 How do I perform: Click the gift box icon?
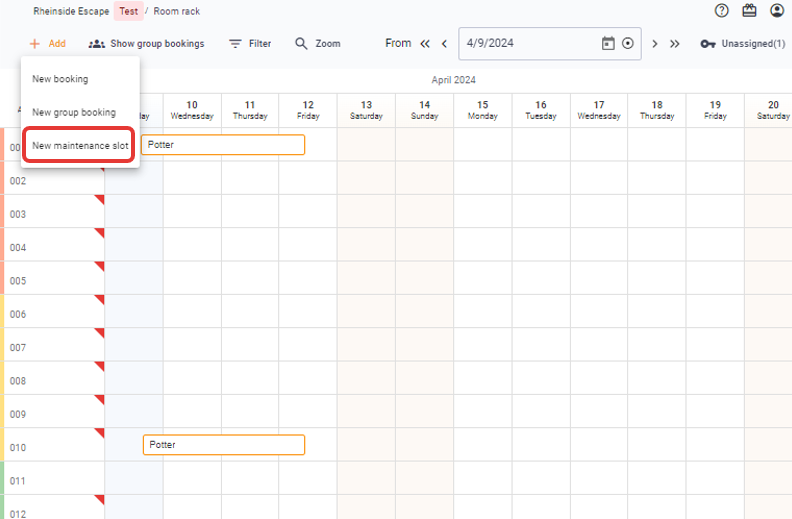tap(750, 11)
